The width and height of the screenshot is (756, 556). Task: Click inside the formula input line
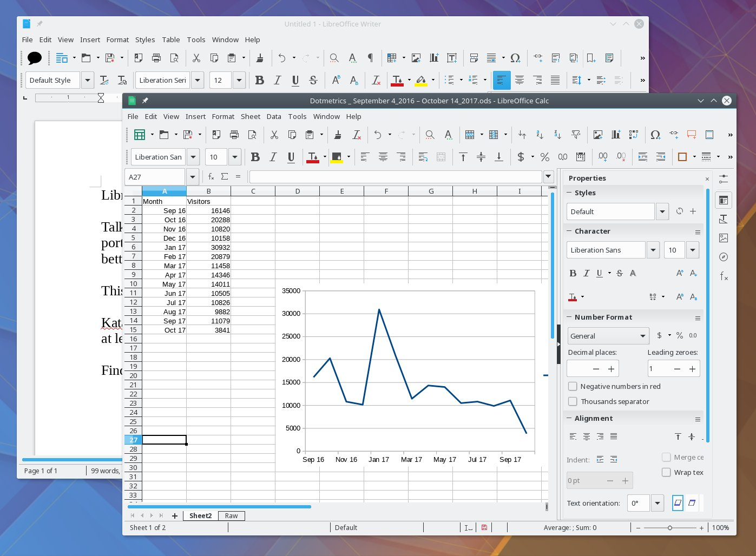click(396, 177)
